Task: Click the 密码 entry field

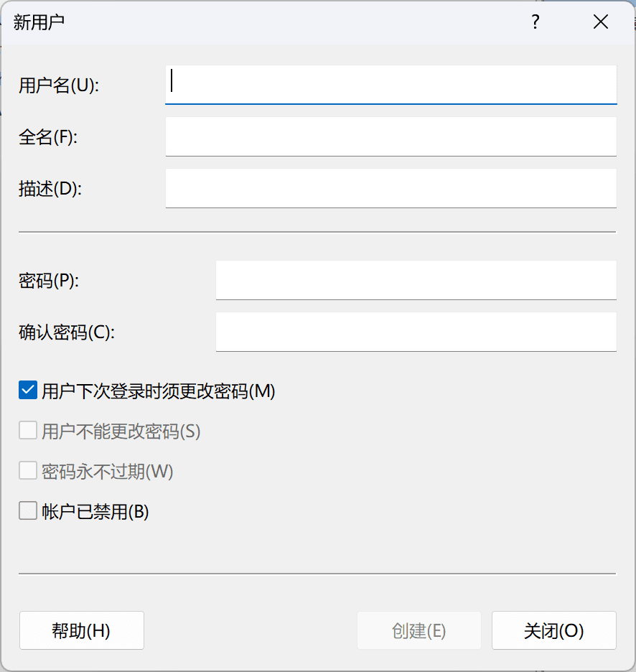Action: 416,280
